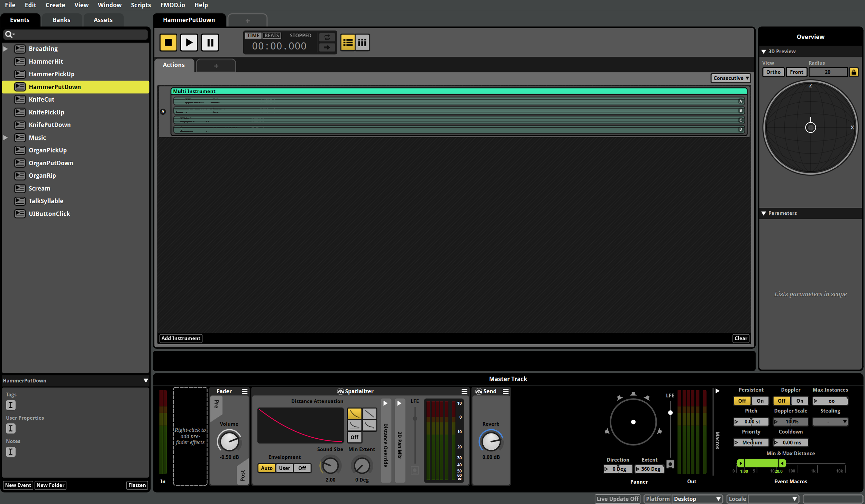
Task: Switch to the list view icon
Action: tap(347, 43)
